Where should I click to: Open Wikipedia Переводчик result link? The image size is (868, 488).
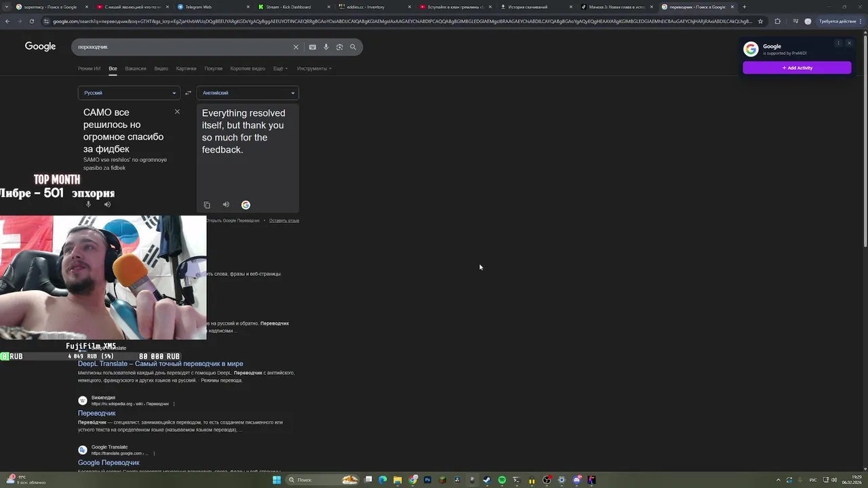[x=97, y=413]
